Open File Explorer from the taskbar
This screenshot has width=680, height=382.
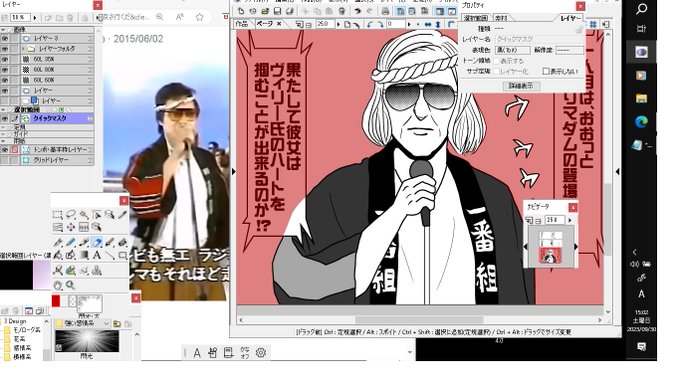pyautogui.click(x=641, y=98)
